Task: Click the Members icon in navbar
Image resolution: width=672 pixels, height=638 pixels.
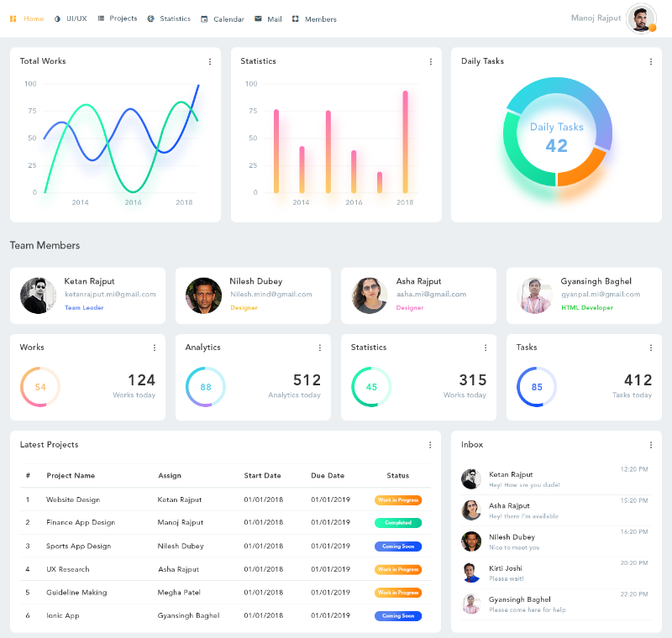Action: point(296,18)
